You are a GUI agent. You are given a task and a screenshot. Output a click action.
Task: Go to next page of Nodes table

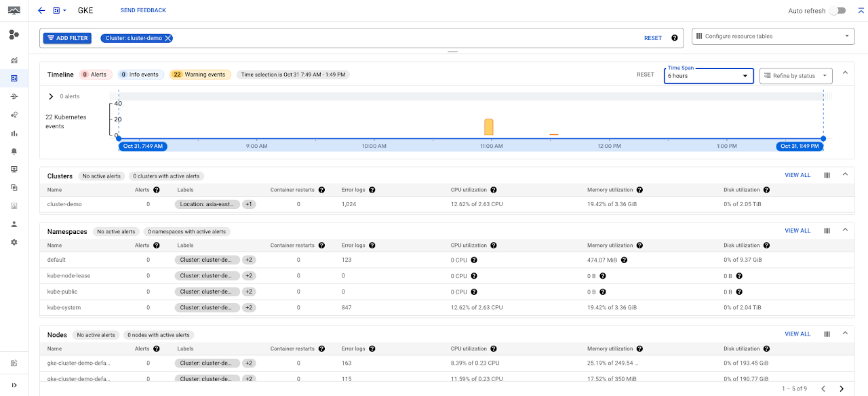pos(842,389)
